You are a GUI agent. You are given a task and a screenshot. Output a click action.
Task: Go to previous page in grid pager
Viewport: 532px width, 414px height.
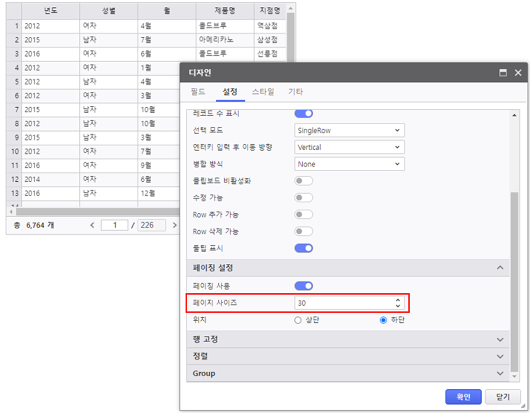tap(92, 225)
